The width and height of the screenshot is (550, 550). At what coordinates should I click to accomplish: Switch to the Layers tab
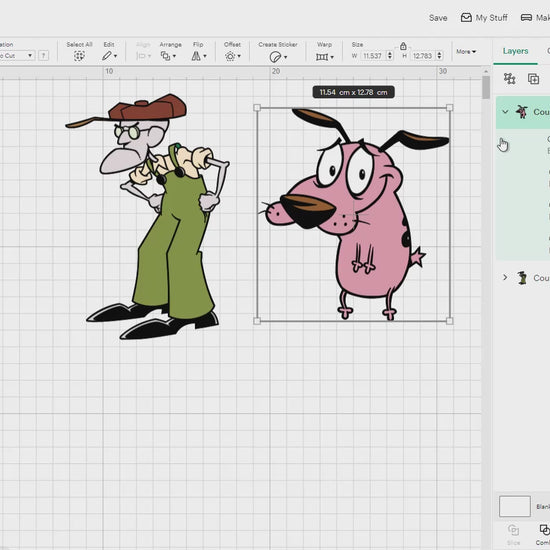click(x=515, y=51)
